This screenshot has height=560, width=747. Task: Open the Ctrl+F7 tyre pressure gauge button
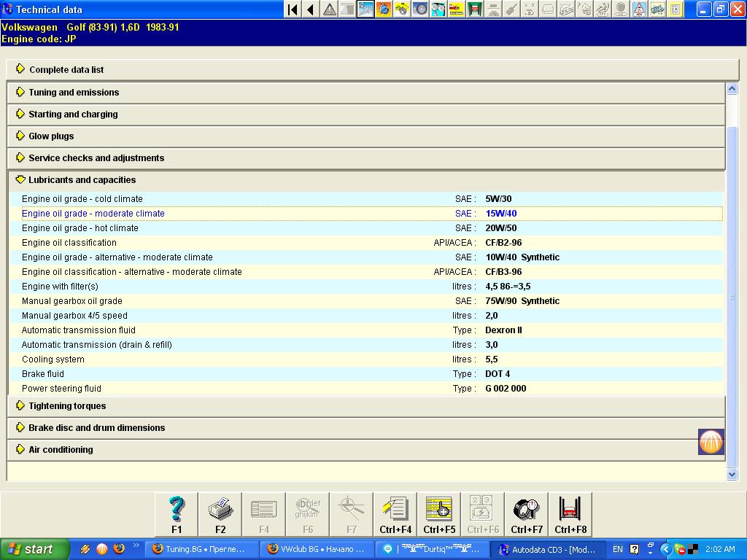(x=527, y=514)
